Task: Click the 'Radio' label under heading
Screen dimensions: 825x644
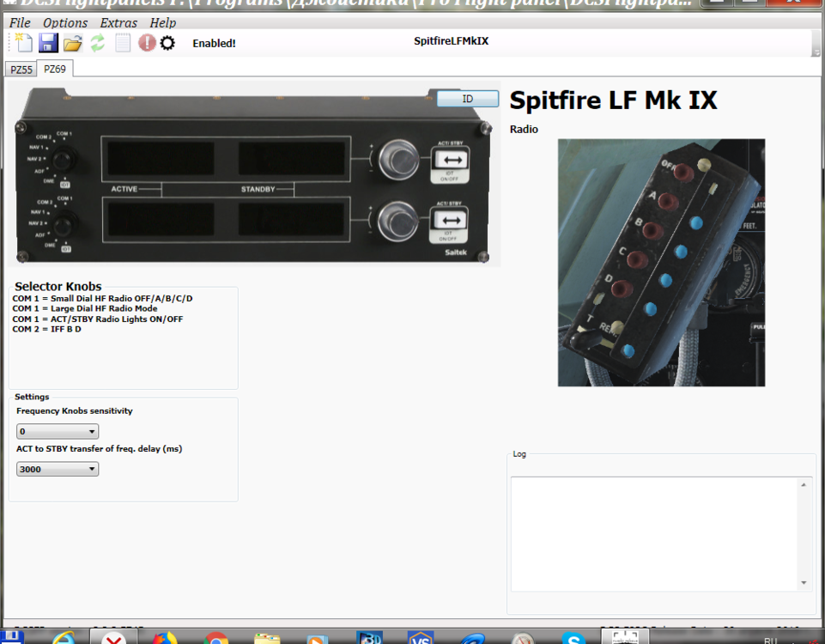Action: tap(524, 129)
